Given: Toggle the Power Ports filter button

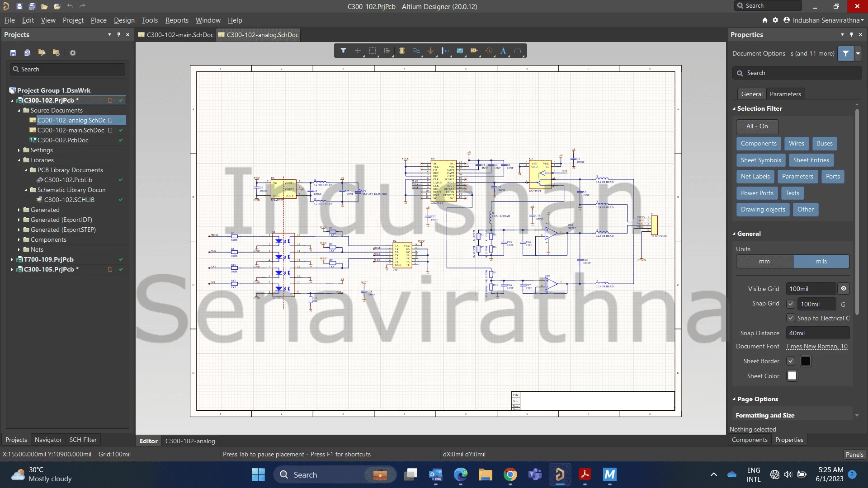Looking at the screenshot, I should tap(757, 193).
